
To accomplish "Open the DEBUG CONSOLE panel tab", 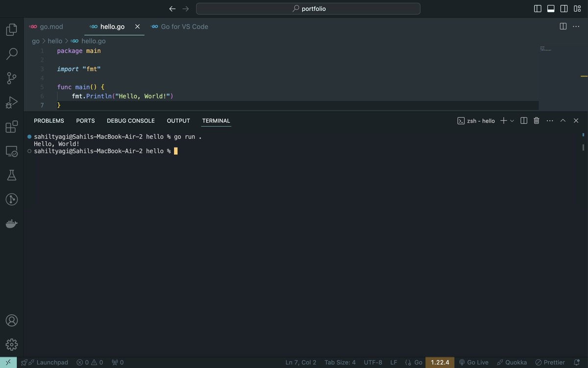I will pyautogui.click(x=131, y=121).
